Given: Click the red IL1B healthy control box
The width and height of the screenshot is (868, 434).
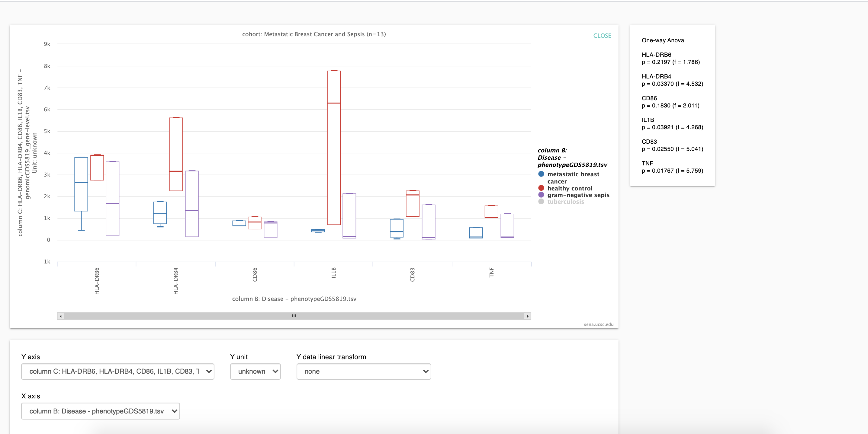Looking at the screenshot, I should tap(334, 148).
